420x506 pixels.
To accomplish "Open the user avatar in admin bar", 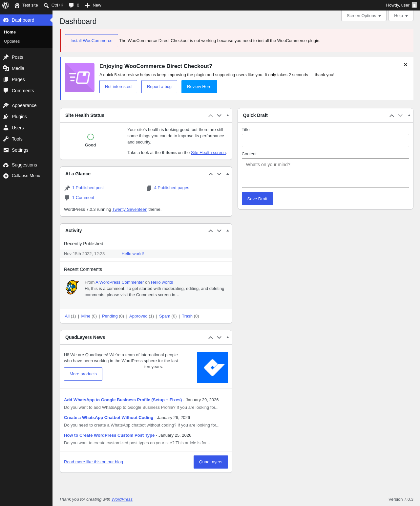I will (414, 5).
